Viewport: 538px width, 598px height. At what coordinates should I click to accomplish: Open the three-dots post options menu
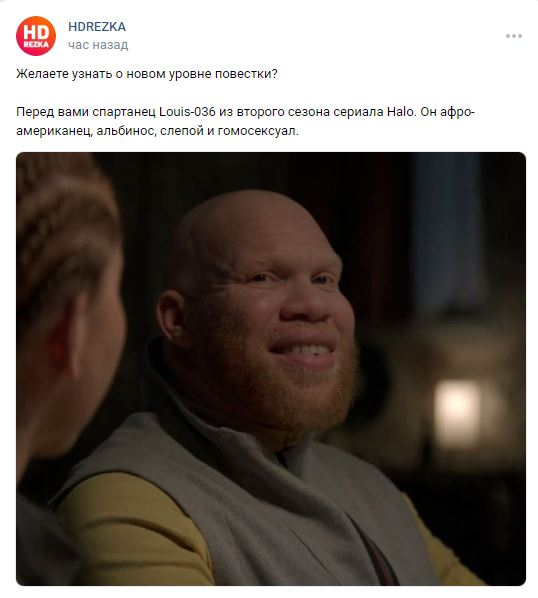click(514, 36)
